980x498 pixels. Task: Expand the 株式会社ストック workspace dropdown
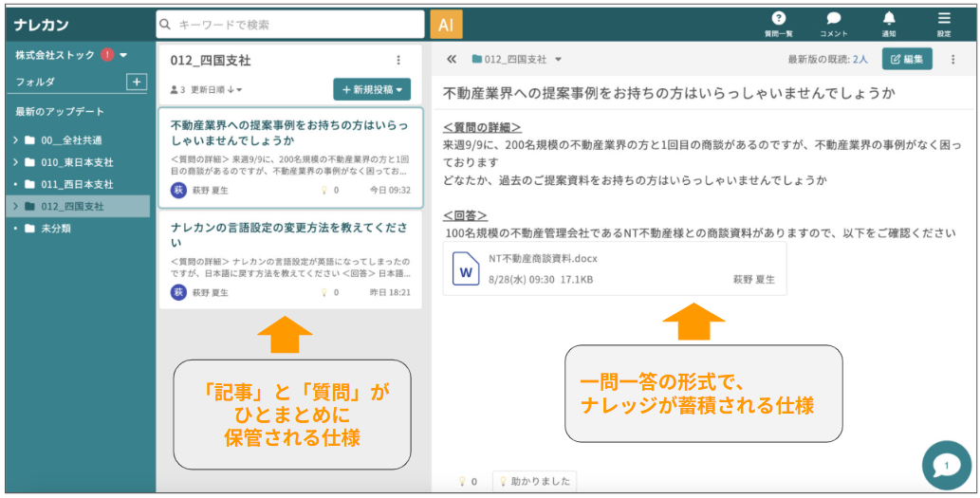tap(123, 55)
